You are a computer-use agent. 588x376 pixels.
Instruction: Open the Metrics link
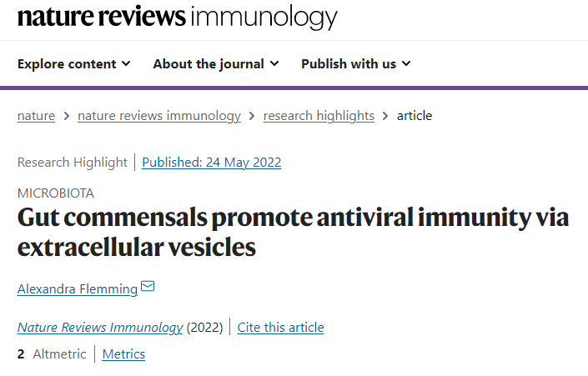point(123,354)
